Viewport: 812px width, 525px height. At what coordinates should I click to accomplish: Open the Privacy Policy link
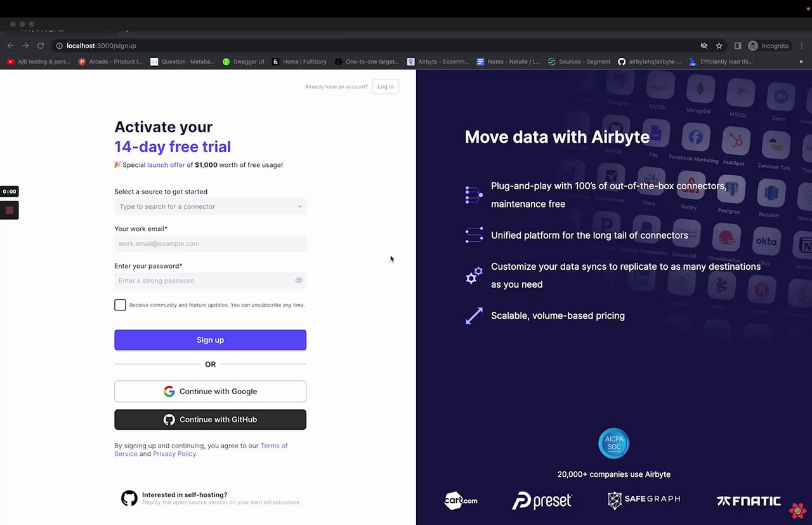click(174, 454)
